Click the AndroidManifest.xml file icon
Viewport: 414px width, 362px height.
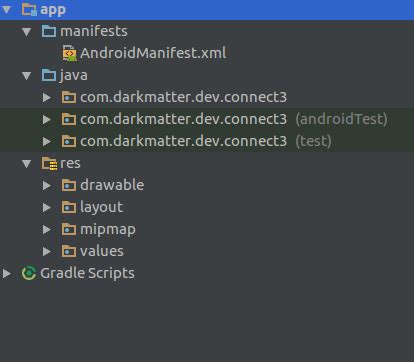[x=69, y=53]
